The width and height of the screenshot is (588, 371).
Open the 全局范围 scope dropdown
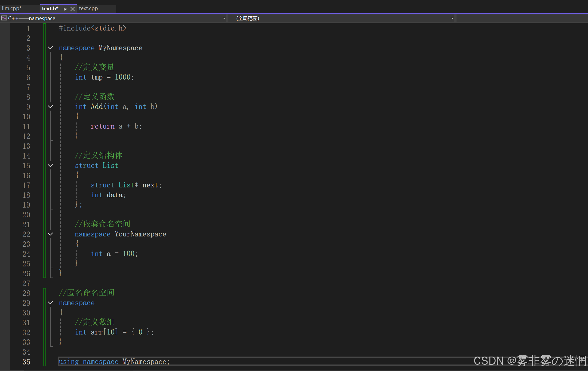pyautogui.click(x=452, y=18)
